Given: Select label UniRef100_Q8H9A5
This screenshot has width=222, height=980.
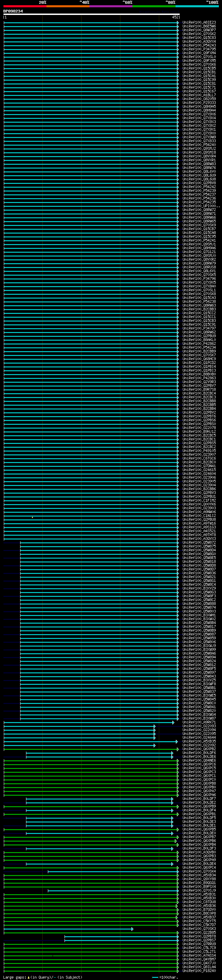Looking at the screenshot, I should tap(199, 106).
